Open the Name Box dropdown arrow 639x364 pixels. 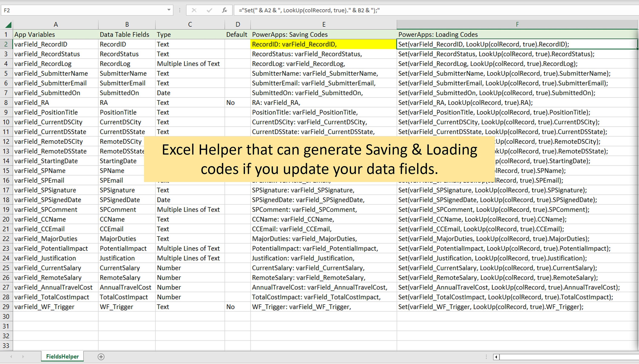point(169,10)
